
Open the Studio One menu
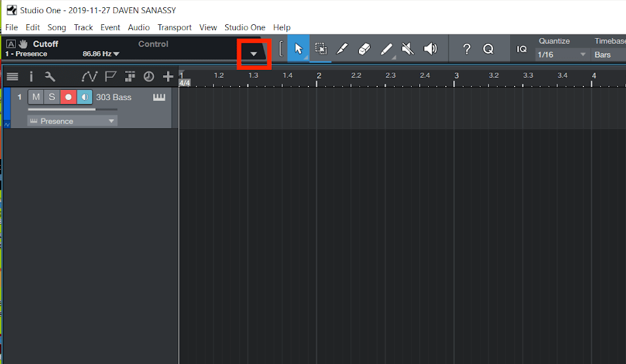tap(245, 27)
